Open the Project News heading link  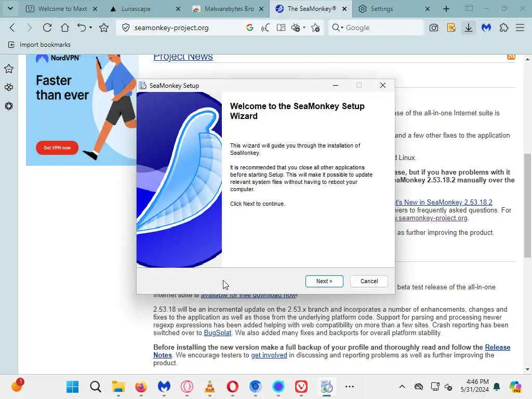tap(183, 57)
